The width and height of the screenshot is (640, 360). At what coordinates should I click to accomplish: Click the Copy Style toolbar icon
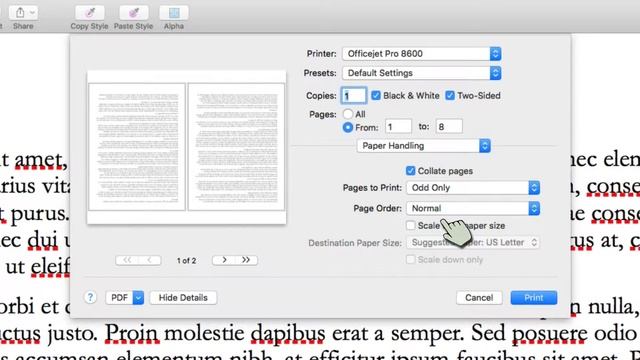[x=89, y=13]
